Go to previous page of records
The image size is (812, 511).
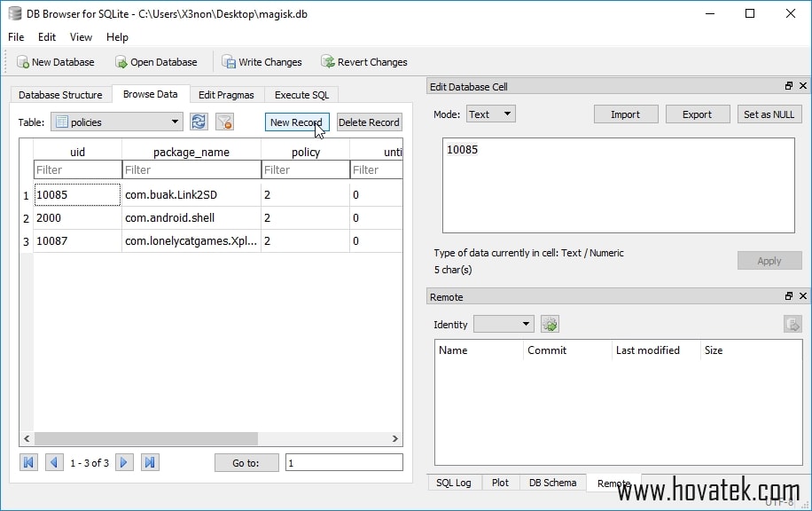click(54, 462)
